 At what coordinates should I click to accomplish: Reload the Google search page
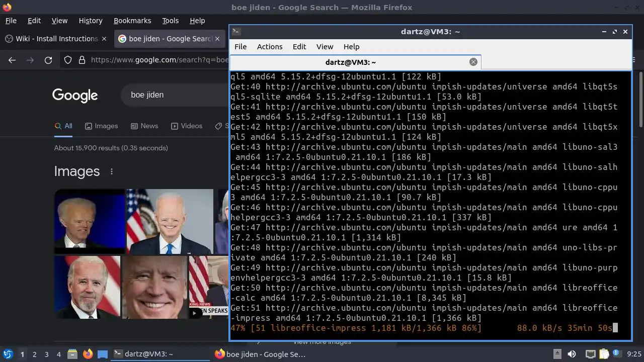tap(48, 60)
